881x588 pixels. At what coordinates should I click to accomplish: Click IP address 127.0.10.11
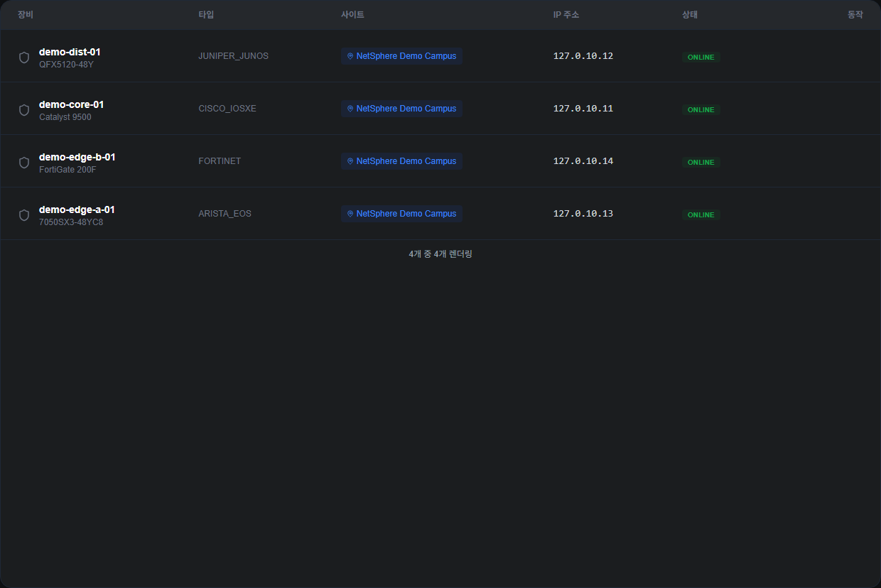pyautogui.click(x=583, y=109)
